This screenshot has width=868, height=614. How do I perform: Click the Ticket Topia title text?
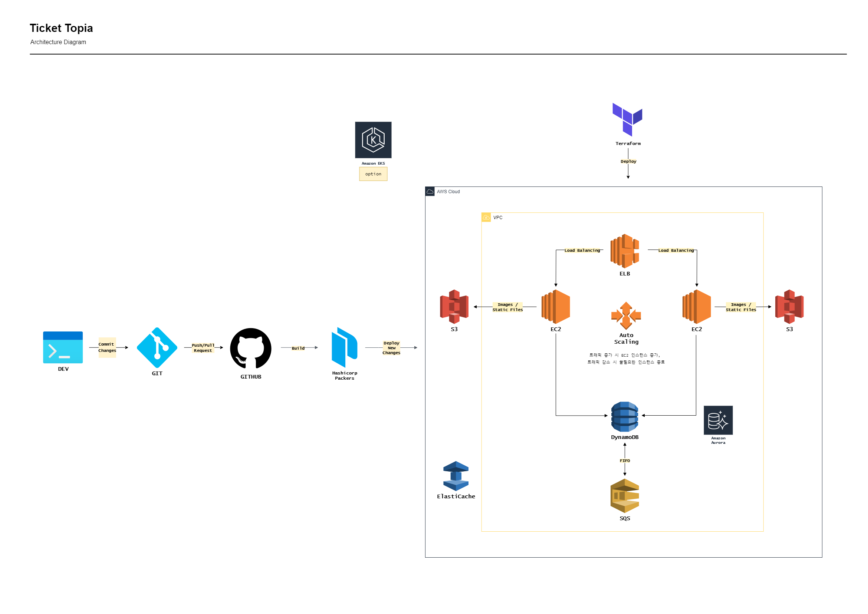(x=61, y=28)
